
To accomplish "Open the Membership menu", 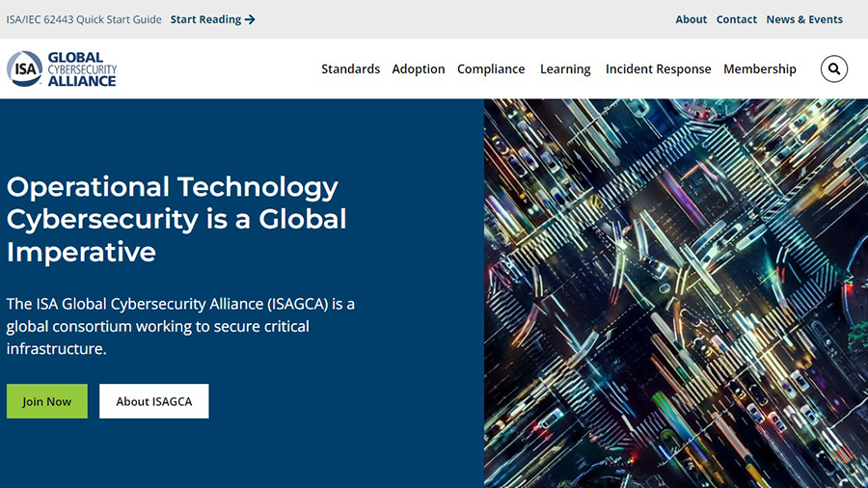I will [x=760, y=69].
